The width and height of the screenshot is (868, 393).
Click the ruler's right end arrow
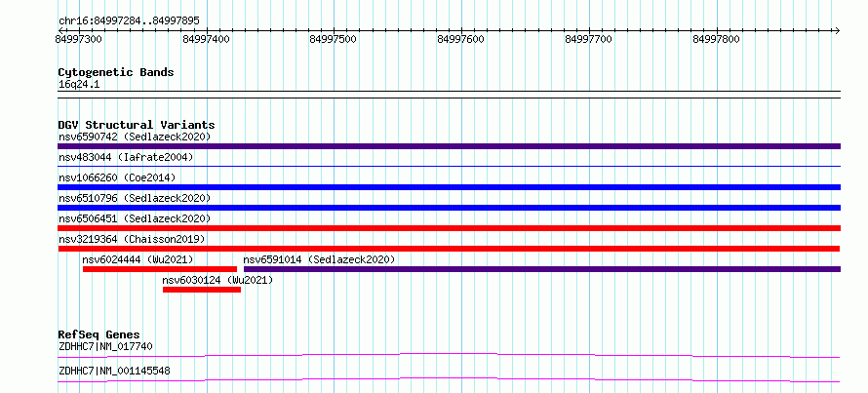point(837,30)
